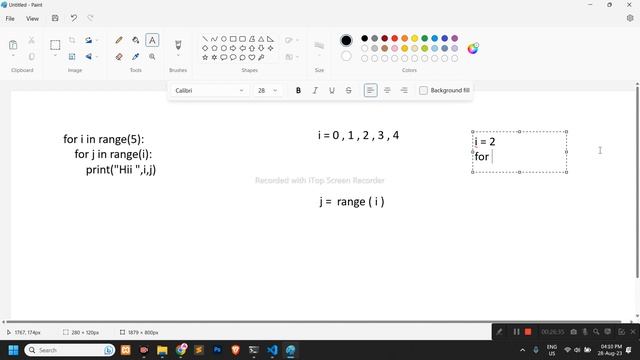The width and height of the screenshot is (640, 360).
Task: Toggle Bold text formatting
Action: [298, 91]
